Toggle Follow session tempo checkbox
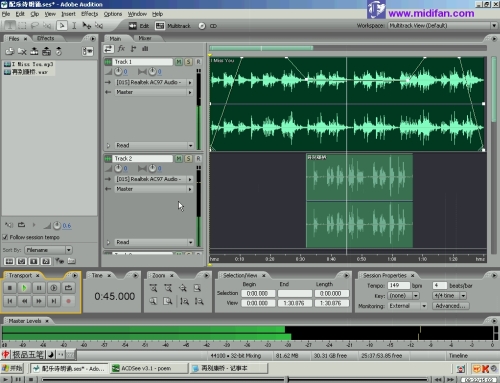 point(5,237)
